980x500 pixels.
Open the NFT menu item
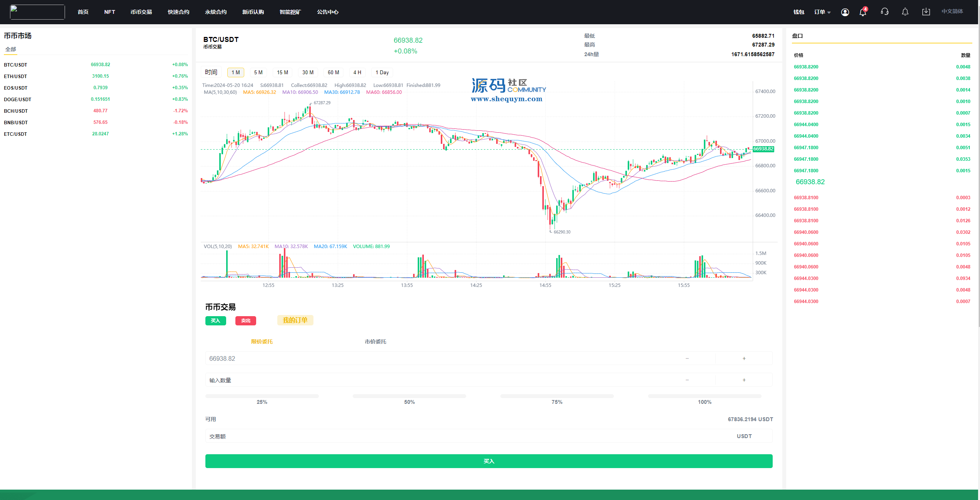click(110, 12)
